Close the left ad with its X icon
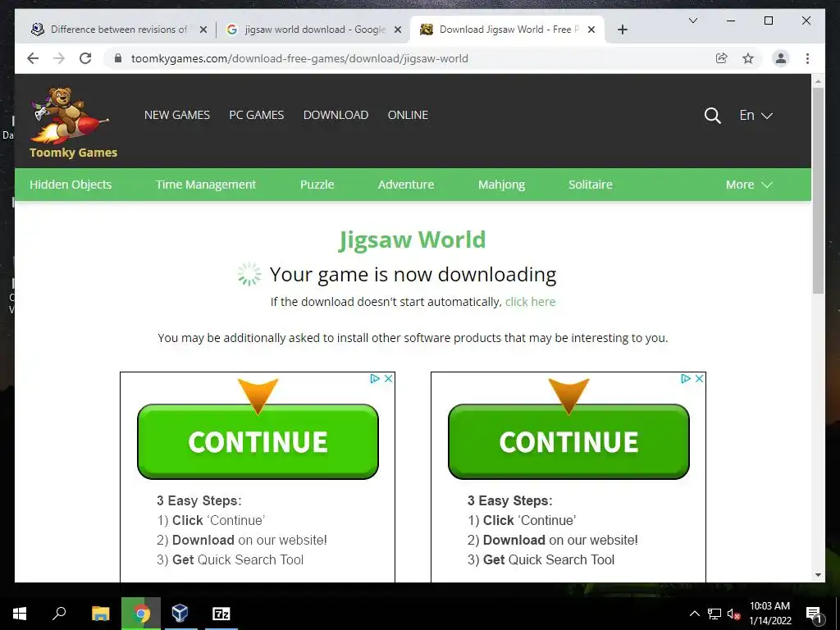 click(x=388, y=378)
